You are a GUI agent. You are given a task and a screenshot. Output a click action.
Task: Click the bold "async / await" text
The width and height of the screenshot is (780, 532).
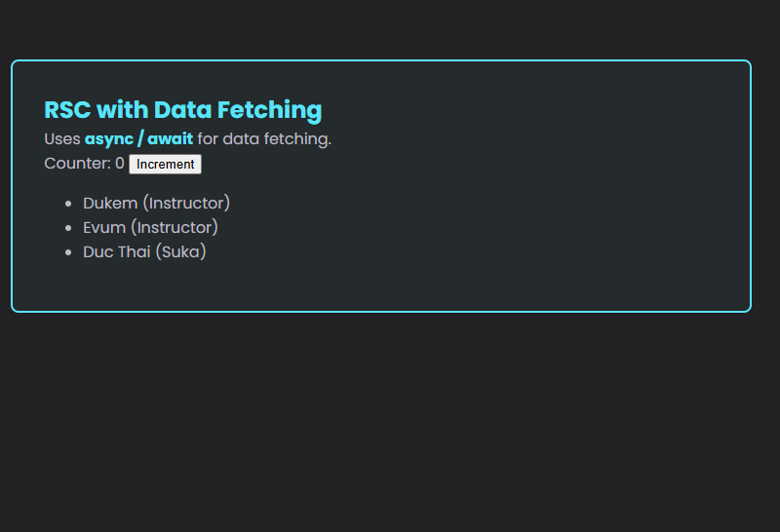point(138,138)
